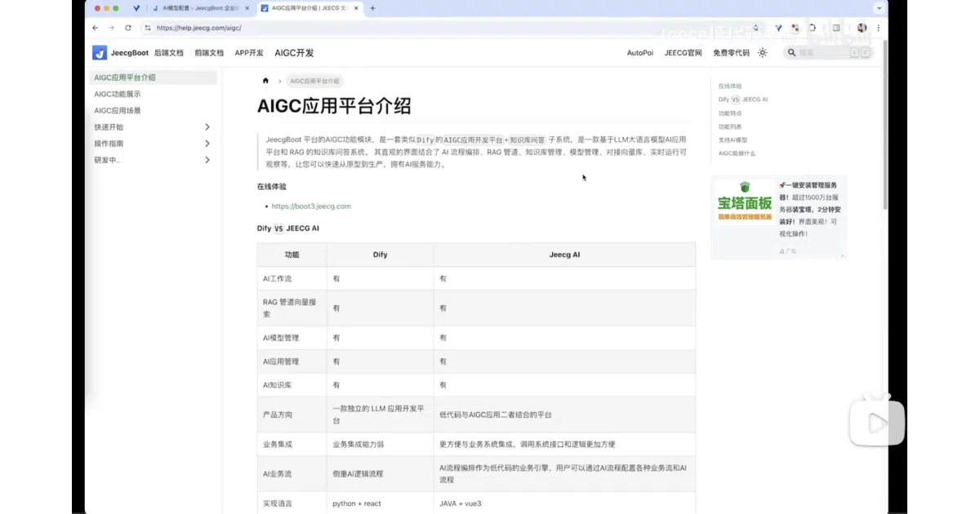Click the Dify VS JEECG AI heading
This screenshot has width=980, height=514.
[288, 228]
